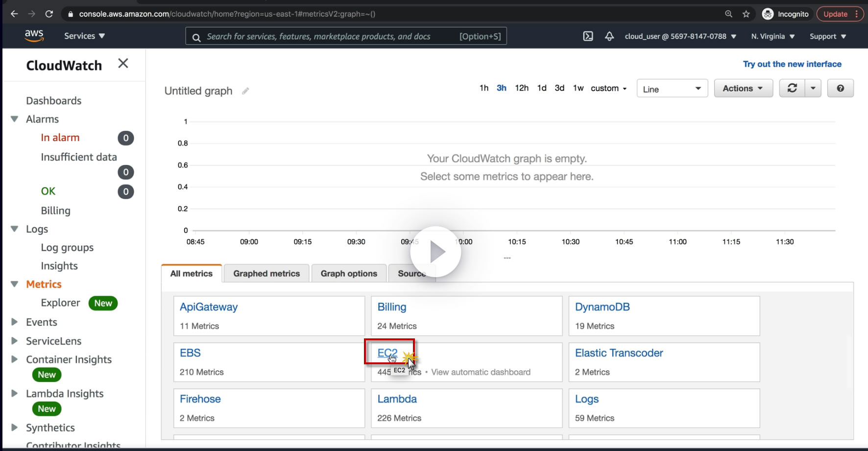Click Try out the new interface link
Image resolution: width=868 pixels, height=451 pixels.
(x=792, y=64)
